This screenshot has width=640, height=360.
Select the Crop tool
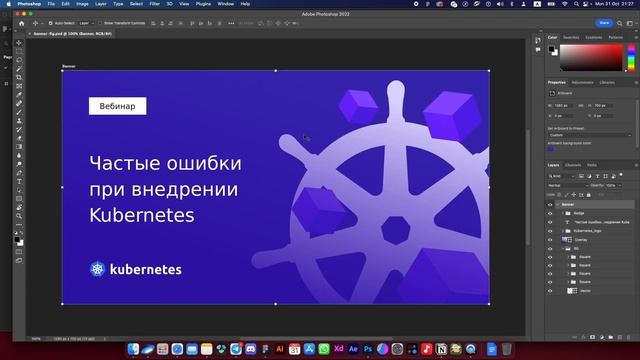click(x=19, y=77)
